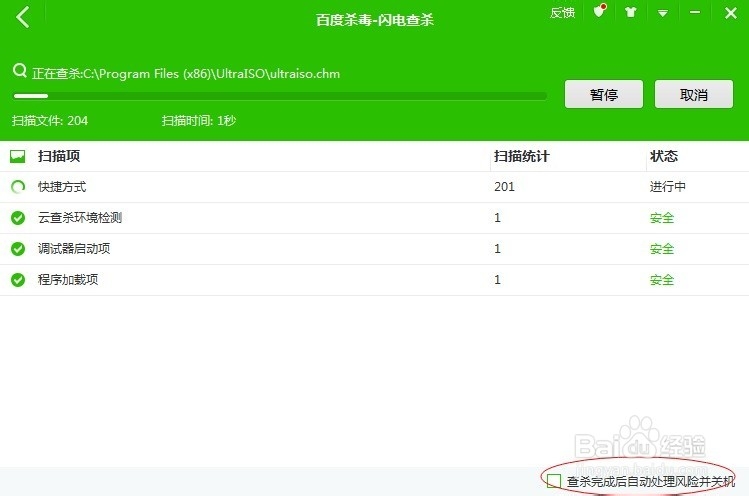Viewport: 749px width, 496px height.
Task: Close the 百度杀毒 window
Action: tap(730, 13)
